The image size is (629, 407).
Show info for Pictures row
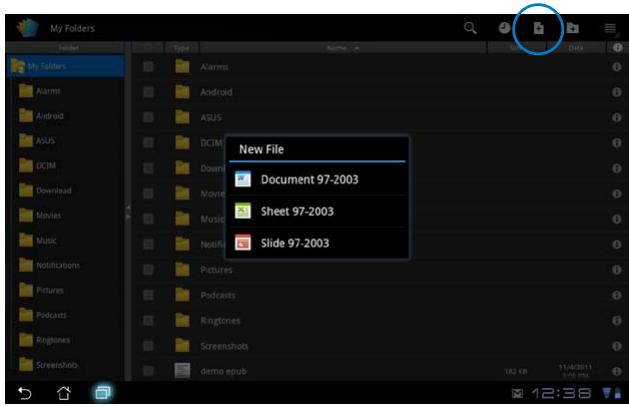point(617,269)
